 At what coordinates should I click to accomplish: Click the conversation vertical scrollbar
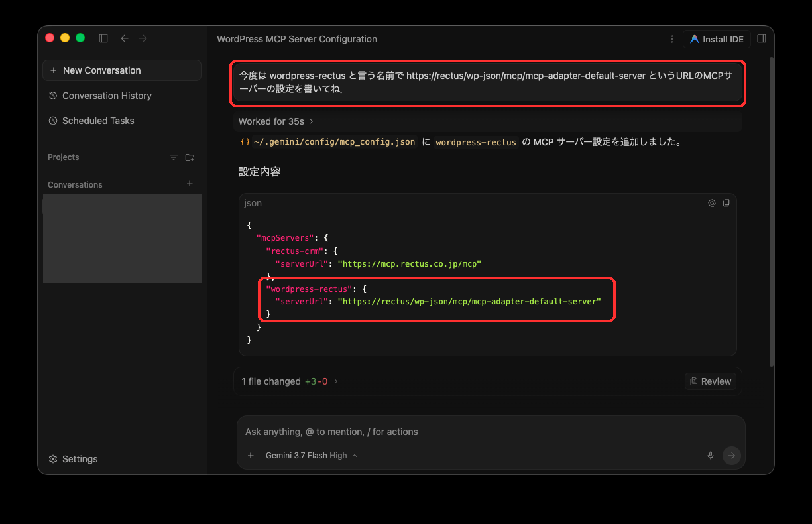[x=770, y=212]
